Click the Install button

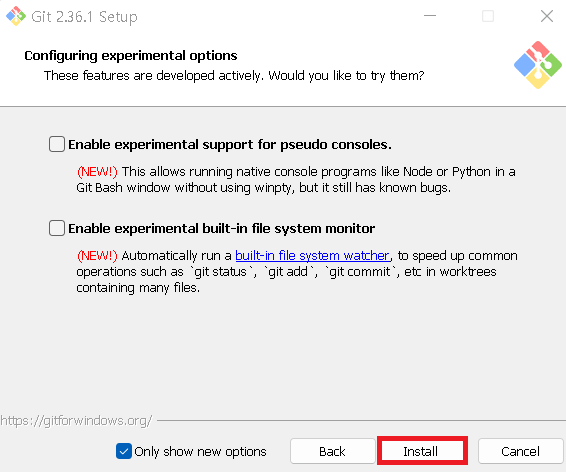[422, 451]
